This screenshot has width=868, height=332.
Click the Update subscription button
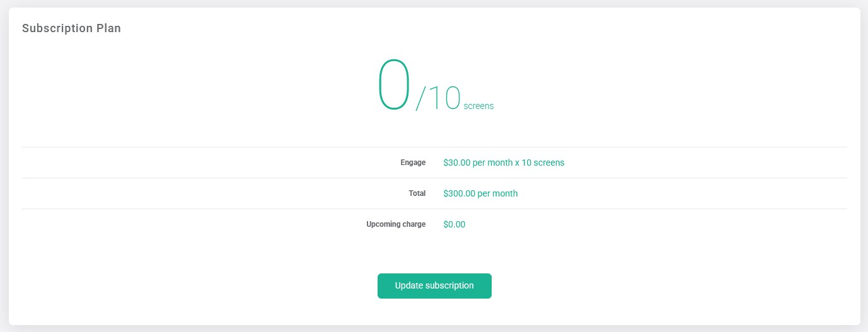[434, 286]
